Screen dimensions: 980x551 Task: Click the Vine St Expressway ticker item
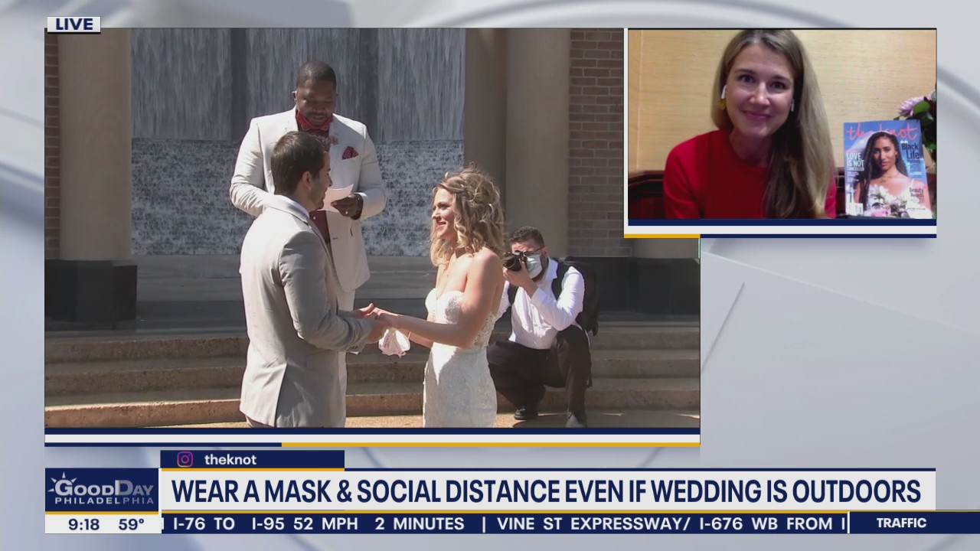(665, 524)
